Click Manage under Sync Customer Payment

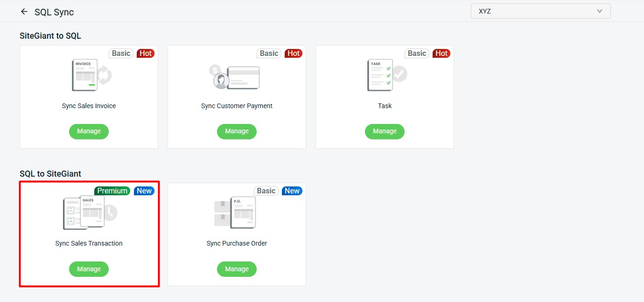237,131
